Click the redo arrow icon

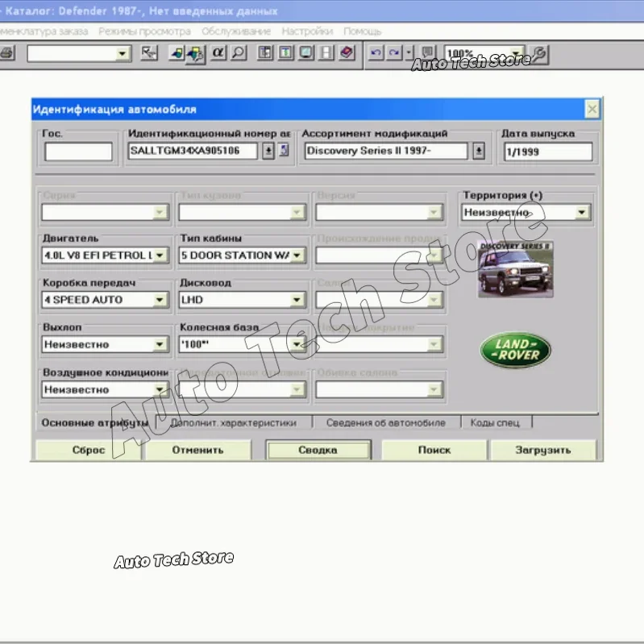point(394,53)
